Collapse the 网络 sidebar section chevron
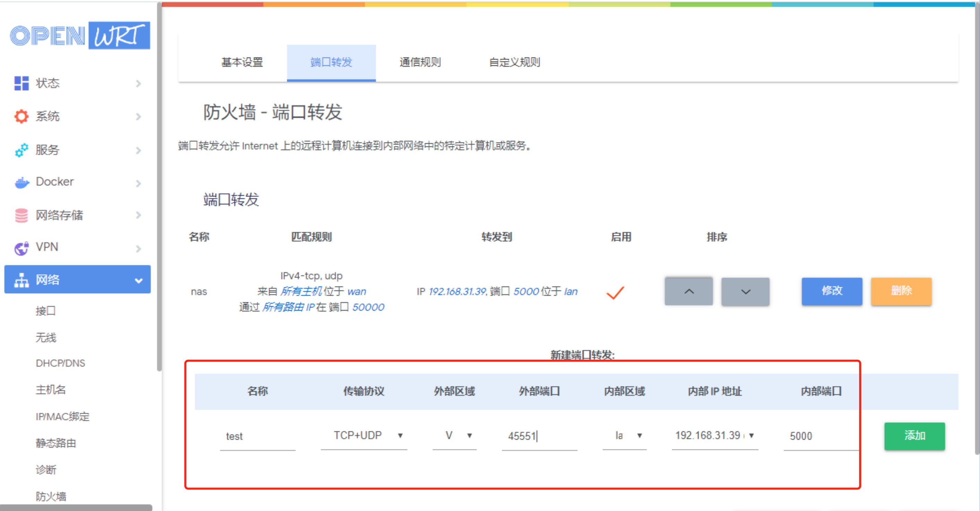Image resolution: width=980 pixels, height=511 pixels. (139, 280)
